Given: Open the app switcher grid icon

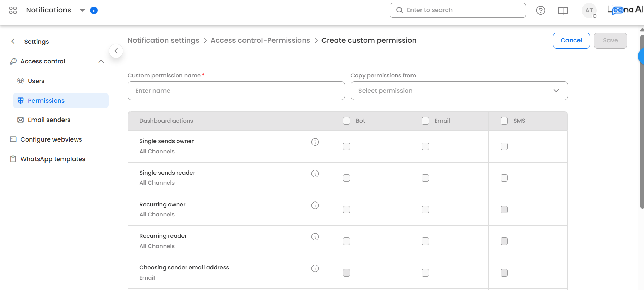Looking at the screenshot, I should tap(13, 10).
